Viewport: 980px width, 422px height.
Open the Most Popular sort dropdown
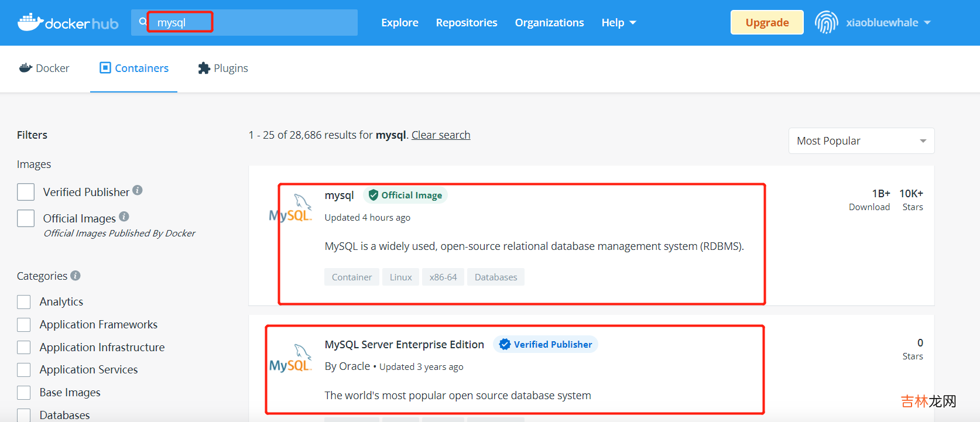[861, 141]
